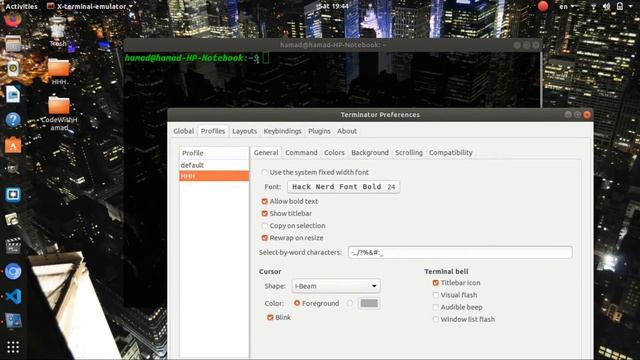Open the video clapperboard app in the dock
This screenshot has height=360, width=640.
[13, 246]
